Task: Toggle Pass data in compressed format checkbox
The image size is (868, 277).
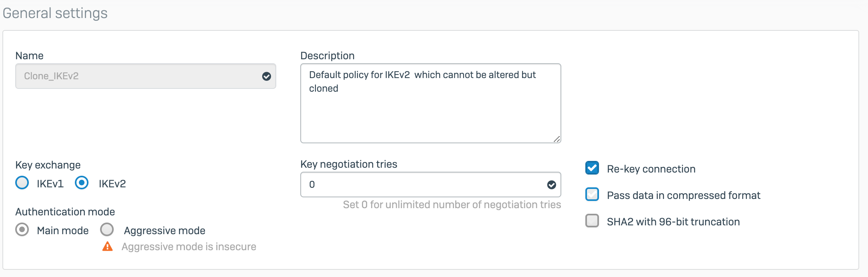Action: coord(592,195)
